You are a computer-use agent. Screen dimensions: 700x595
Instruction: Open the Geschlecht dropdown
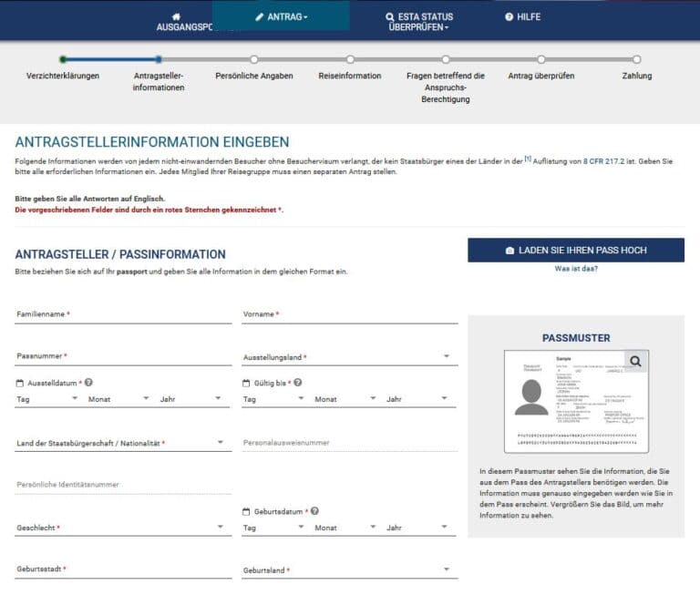click(x=123, y=528)
